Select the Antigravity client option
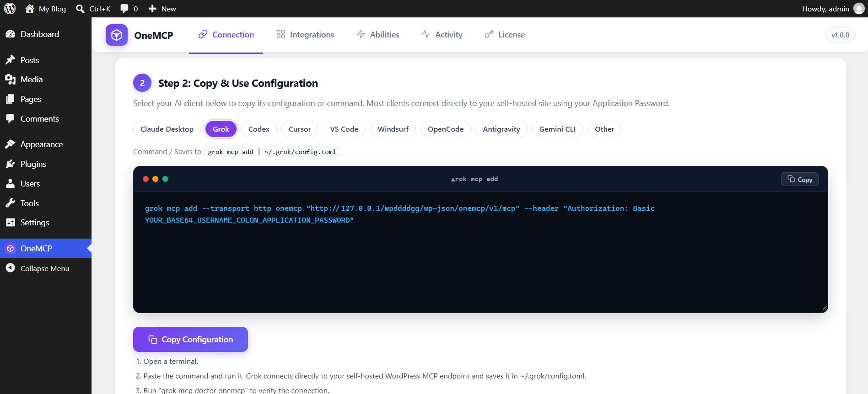 [501, 129]
